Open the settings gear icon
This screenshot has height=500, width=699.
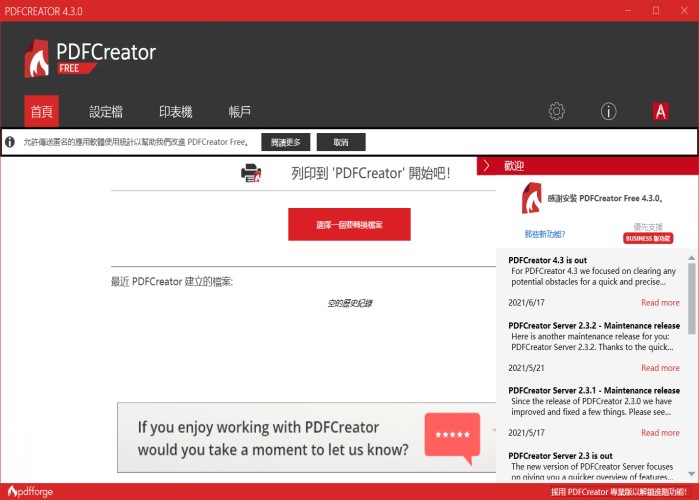click(556, 111)
